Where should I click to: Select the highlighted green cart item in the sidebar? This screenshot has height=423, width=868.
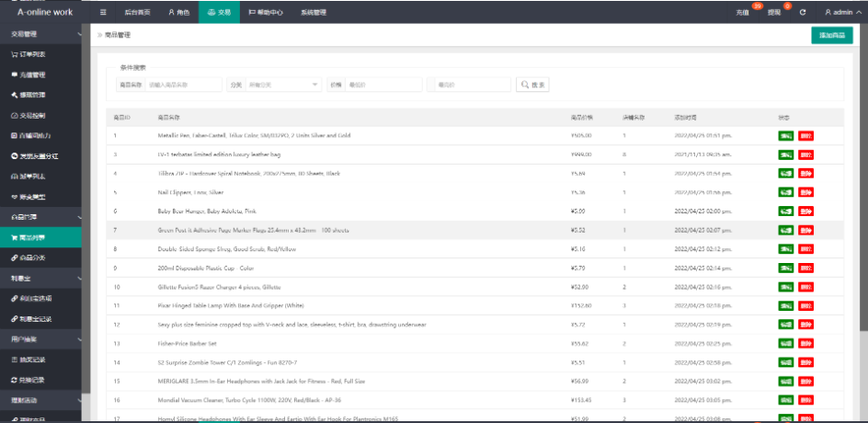(x=41, y=237)
